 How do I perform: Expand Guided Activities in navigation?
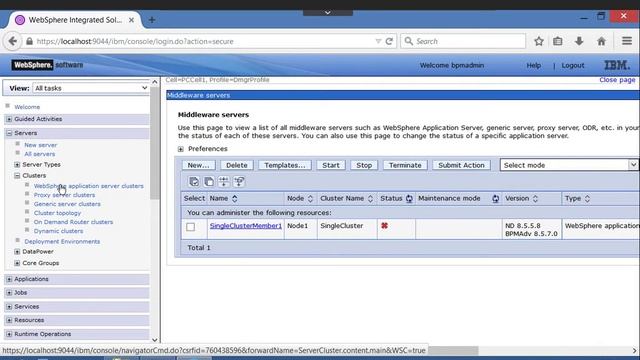(x=9, y=119)
